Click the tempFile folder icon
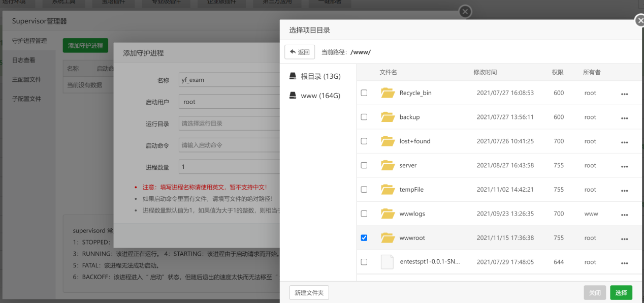644x303 pixels. tap(388, 190)
